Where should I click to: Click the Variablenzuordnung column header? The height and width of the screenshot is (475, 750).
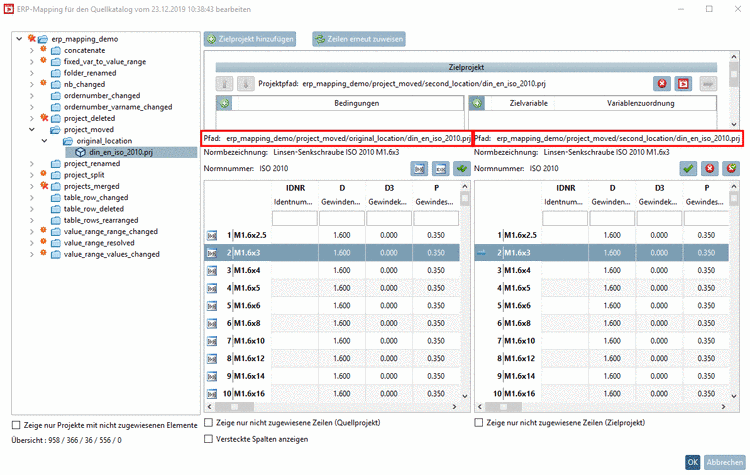pos(640,103)
